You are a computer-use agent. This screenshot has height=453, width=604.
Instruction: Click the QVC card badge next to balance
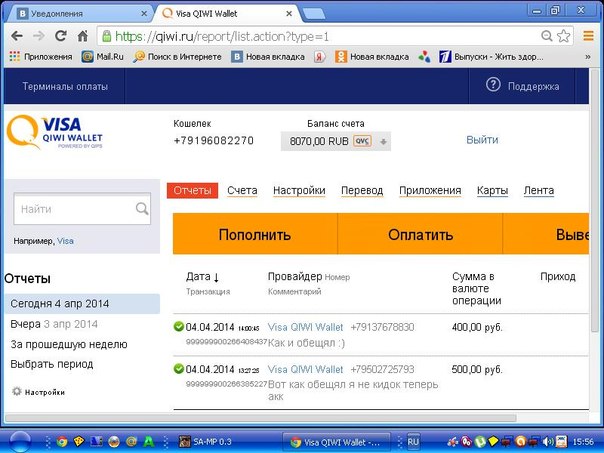[362, 141]
